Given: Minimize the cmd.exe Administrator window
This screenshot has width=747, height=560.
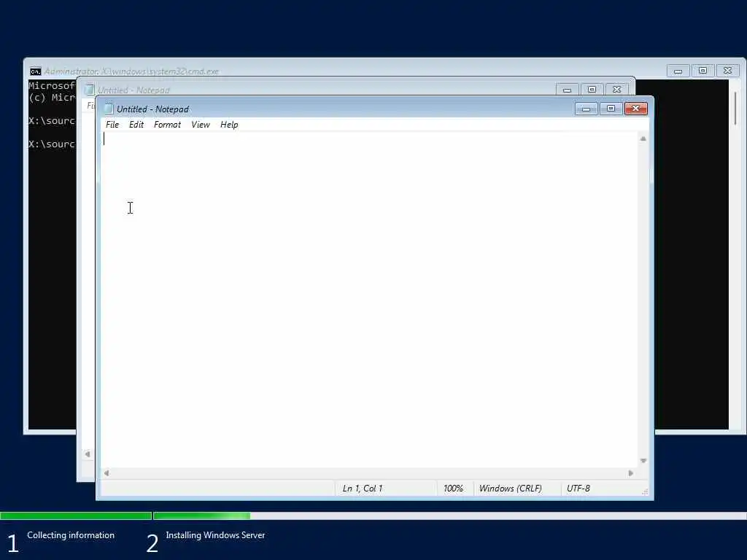Looking at the screenshot, I should click(x=678, y=71).
